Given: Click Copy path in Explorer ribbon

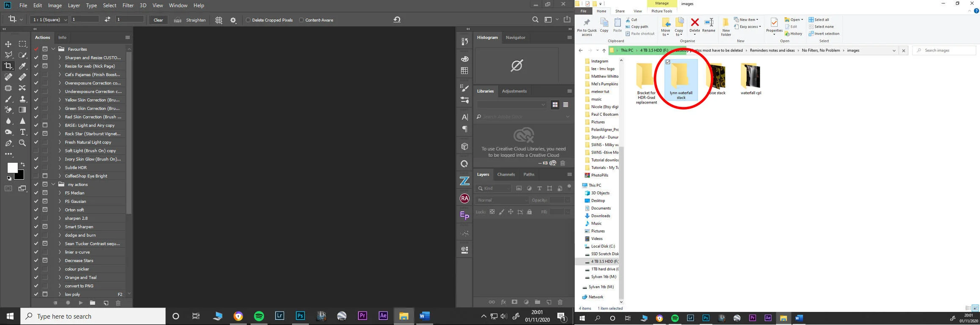Looking at the screenshot, I should click(x=636, y=27).
